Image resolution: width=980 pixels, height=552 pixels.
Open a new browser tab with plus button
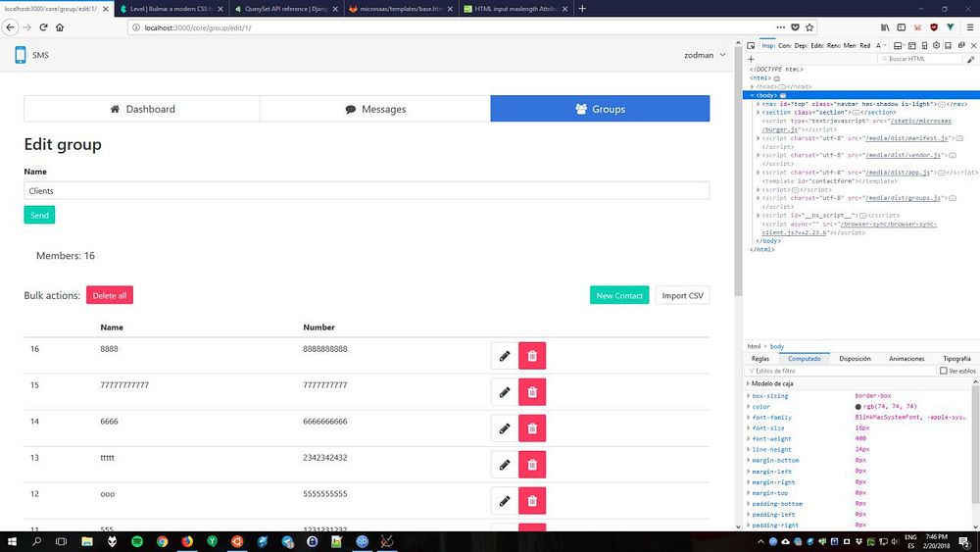coord(582,9)
